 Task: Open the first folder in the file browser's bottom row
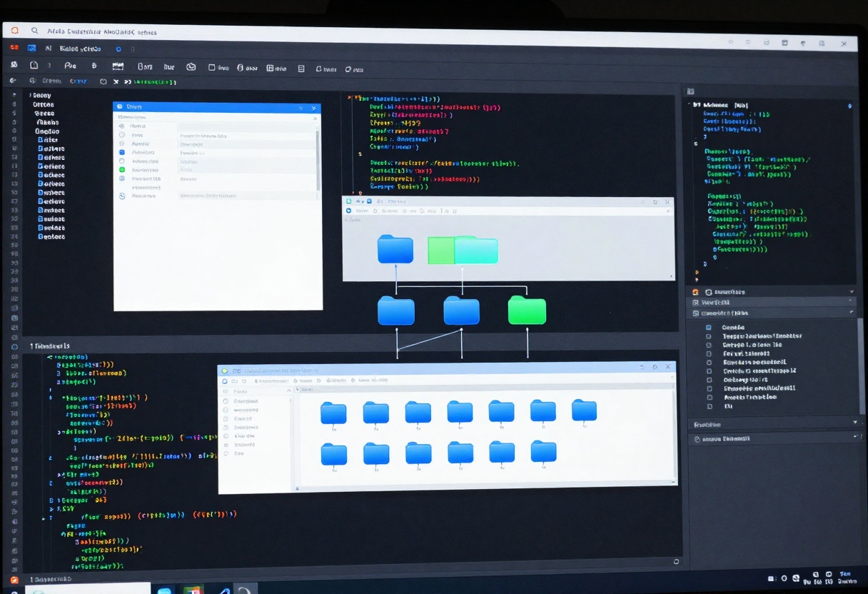tap(333, 454)
